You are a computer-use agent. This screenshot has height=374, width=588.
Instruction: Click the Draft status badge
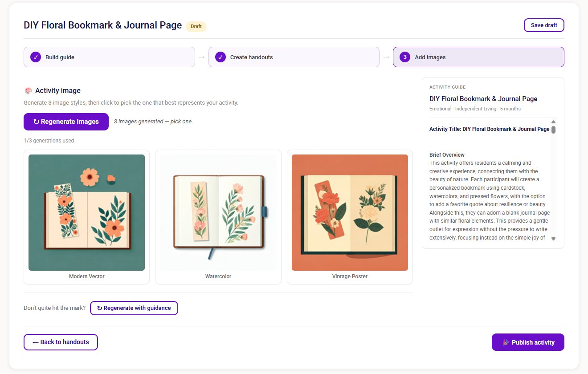tap(196, 26)
